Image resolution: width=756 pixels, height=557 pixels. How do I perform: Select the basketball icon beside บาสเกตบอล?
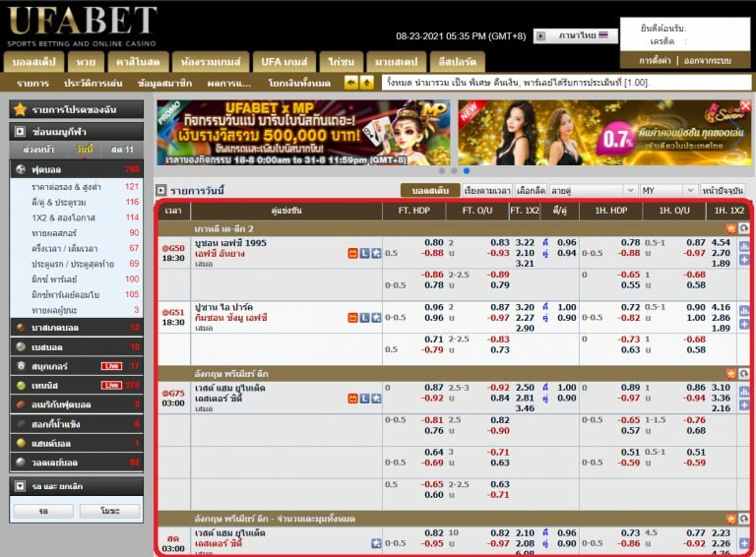coord(21,327)
